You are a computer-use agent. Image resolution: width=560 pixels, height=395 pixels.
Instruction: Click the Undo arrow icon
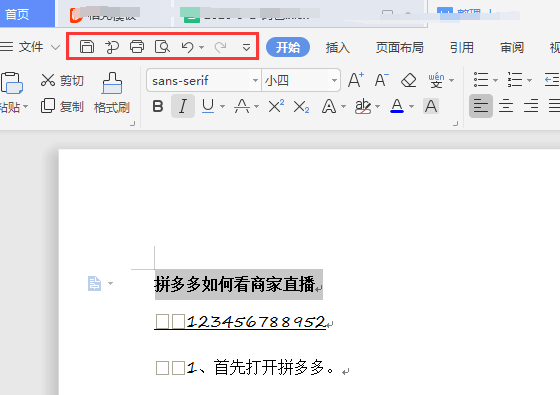tap(188, 47)
